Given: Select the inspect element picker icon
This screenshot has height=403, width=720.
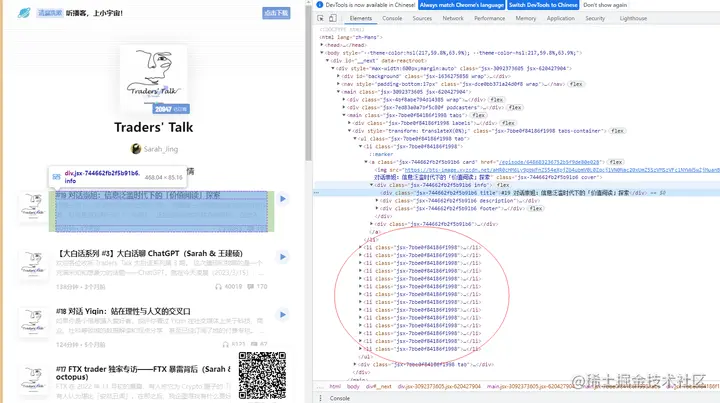Looking at the screenshot, I should pos(321,18).
